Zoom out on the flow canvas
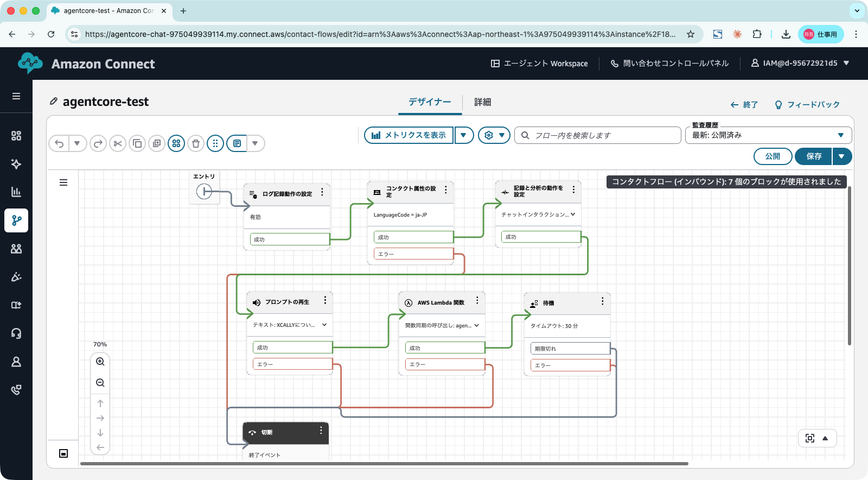 coord(100,383)
